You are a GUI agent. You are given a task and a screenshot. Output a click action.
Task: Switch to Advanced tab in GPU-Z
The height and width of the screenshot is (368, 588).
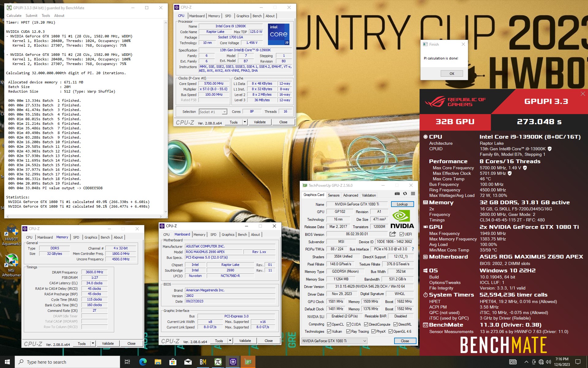point(351,195)
